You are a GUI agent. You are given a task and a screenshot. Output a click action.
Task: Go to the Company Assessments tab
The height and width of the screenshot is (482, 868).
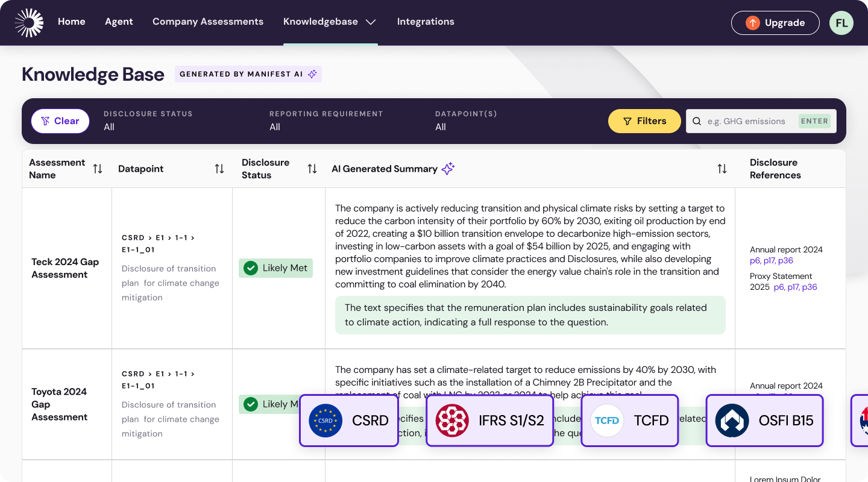[208, 22]
